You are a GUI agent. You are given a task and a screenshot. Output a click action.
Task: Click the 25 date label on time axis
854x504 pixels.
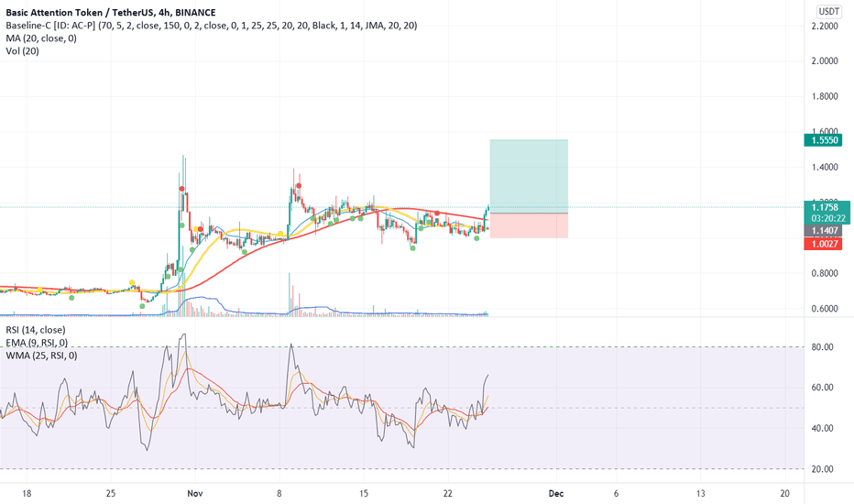111,494
